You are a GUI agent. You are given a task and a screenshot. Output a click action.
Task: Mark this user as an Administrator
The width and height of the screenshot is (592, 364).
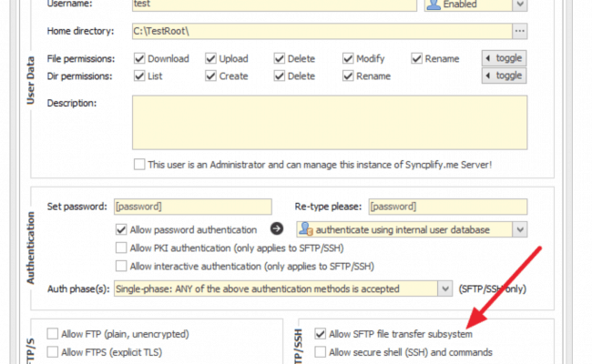[139, 165]
